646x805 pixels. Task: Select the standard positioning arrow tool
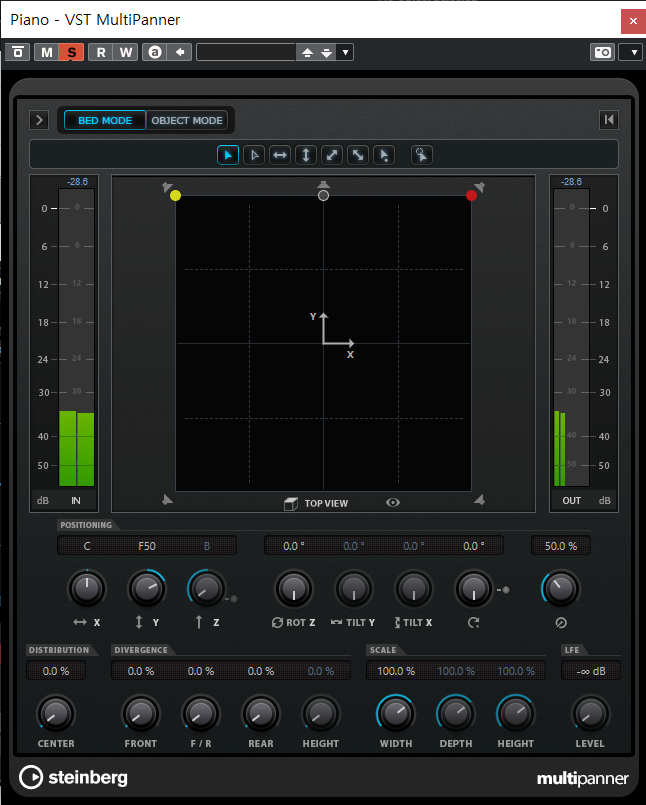point(228,155)
